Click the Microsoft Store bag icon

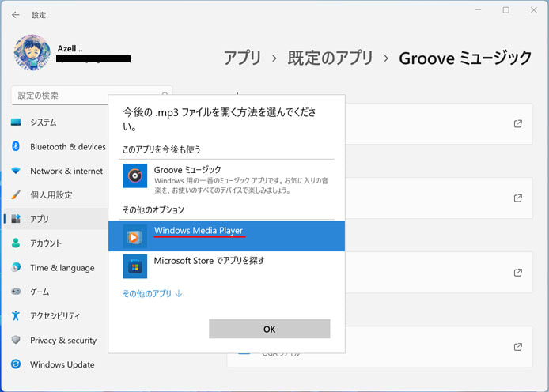pyautogui.click(x=134, y=266)
